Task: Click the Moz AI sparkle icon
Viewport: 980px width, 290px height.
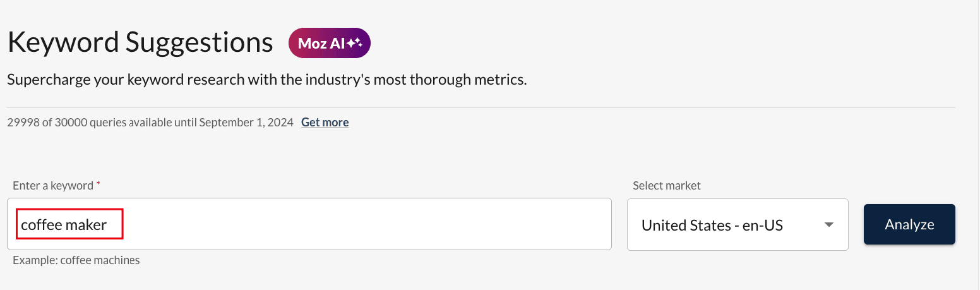Action: pos(354,43)
